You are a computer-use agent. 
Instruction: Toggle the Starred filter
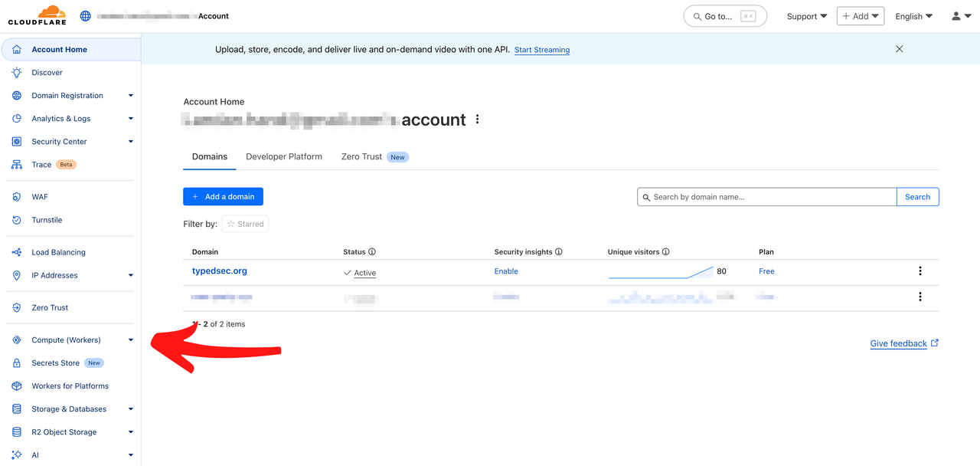coord(245,224)
